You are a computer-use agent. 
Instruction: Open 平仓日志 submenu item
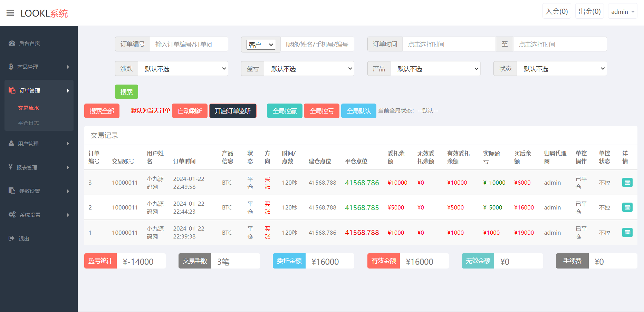(x=28, y=123)
